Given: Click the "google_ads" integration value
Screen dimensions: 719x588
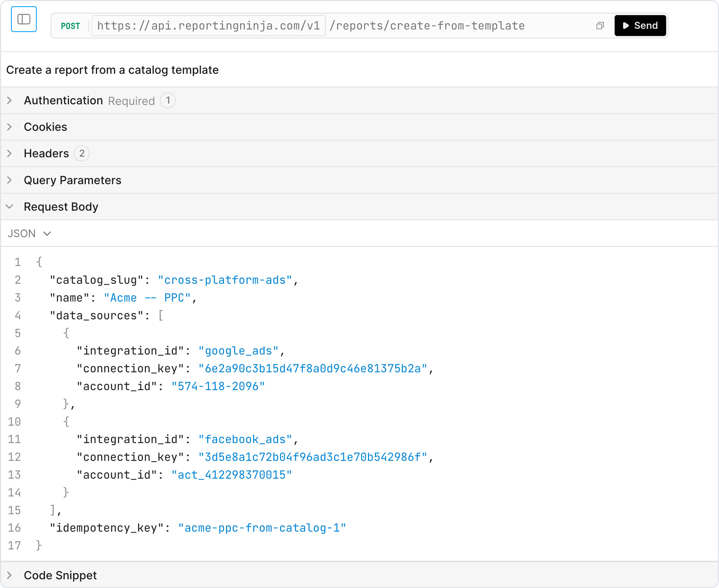Looking at the screenshot, I should pyautogui.click(x=238, y=351).
